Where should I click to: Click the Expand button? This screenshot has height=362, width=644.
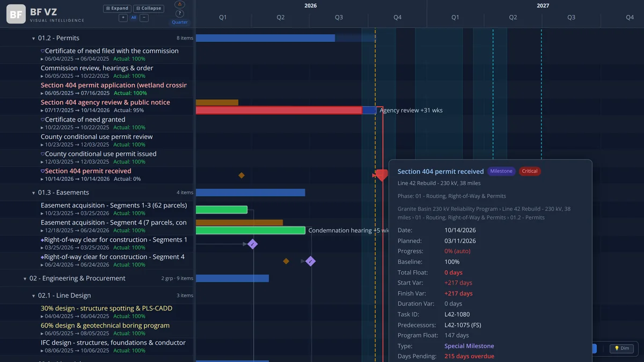coord(118,9)
